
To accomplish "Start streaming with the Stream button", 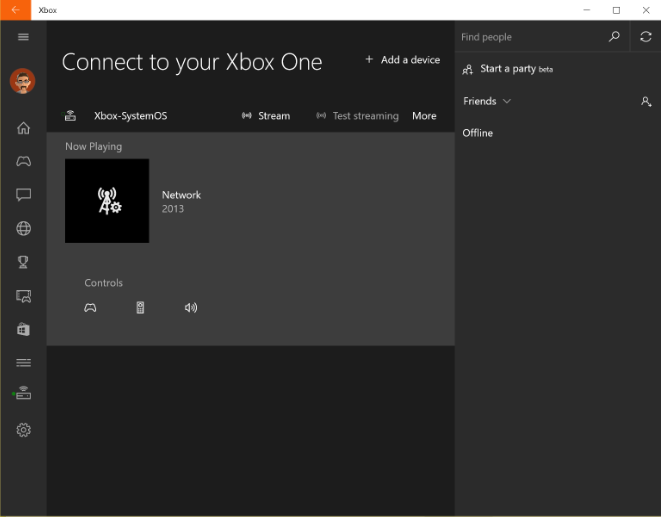I will point(266,116).
